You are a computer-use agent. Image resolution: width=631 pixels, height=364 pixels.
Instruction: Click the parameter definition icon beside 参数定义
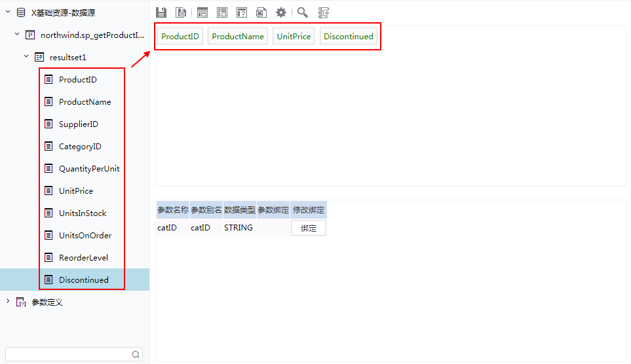coord(21,302)
